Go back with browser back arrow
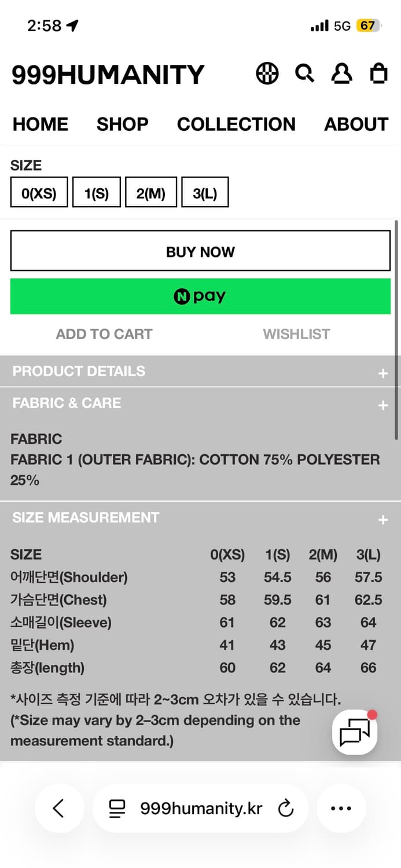This screenshot has width=401, height=868. pos(58,808)
